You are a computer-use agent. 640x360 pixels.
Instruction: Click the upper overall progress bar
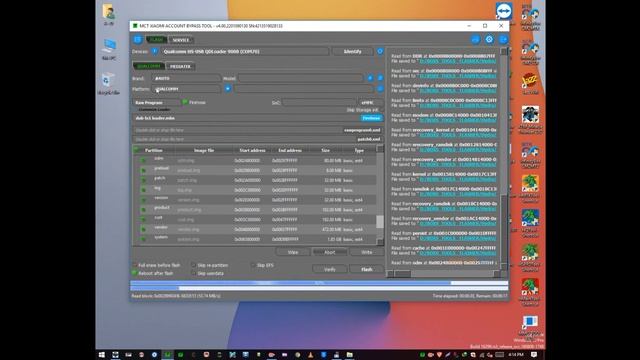(x=319, y=283)
